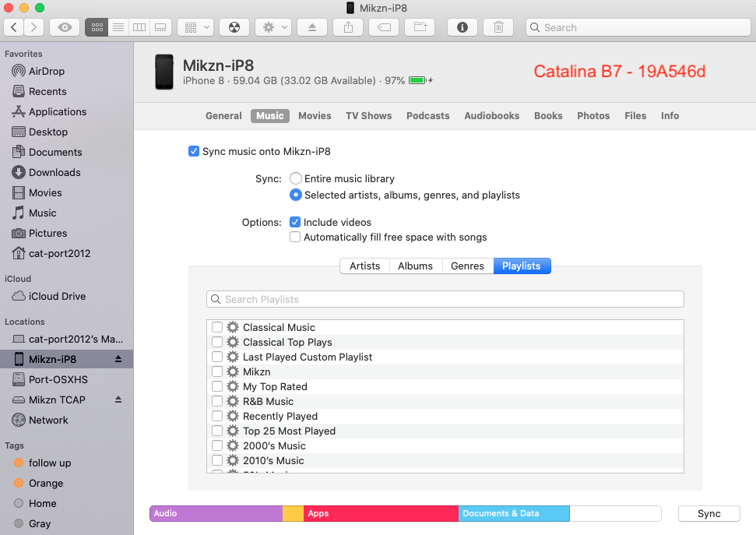The height and width of the screenshot is (535, 756).
Task: Open Applications in the sidebar
Action: click(x=58, y=112)
